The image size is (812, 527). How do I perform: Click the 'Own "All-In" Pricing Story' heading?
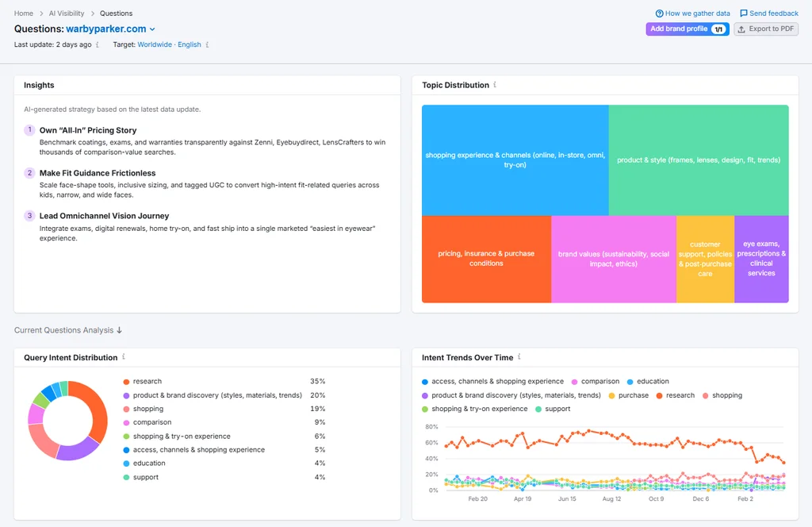pos(88,131)
